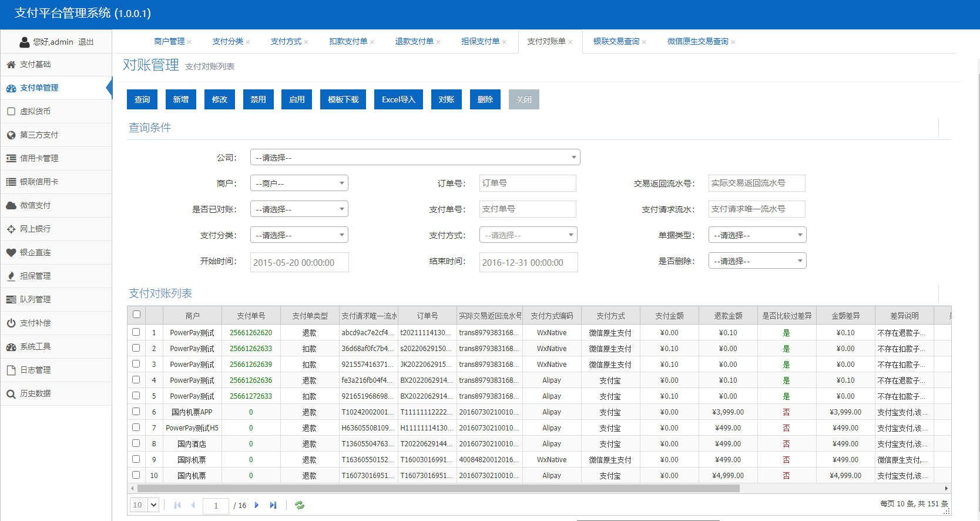Open the 支付分类 filter dropdown
The width and height of the screenshot is (980, 521).
pyautogui.click(x=299, y=235)
